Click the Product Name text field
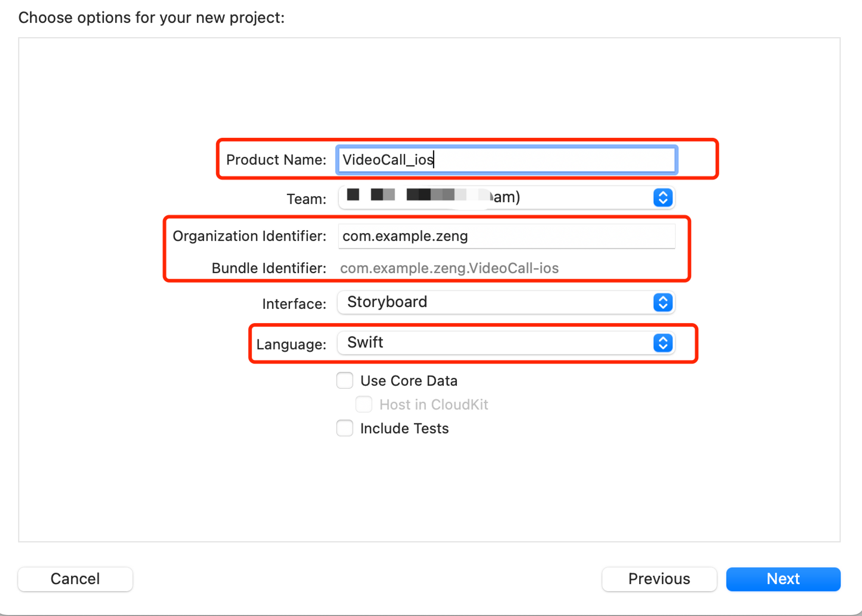862x616 pixels. 506,160
